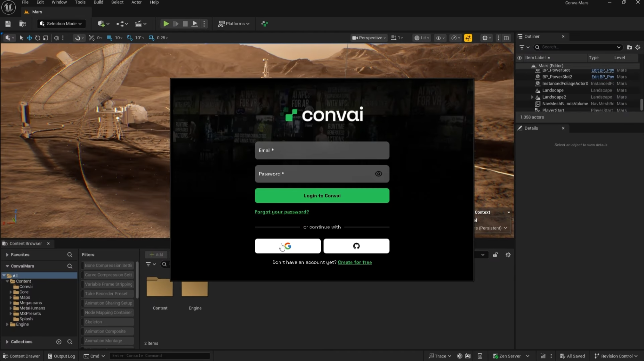Select the NavMeshB...ndsVolume actor row

tap(577, 104)
